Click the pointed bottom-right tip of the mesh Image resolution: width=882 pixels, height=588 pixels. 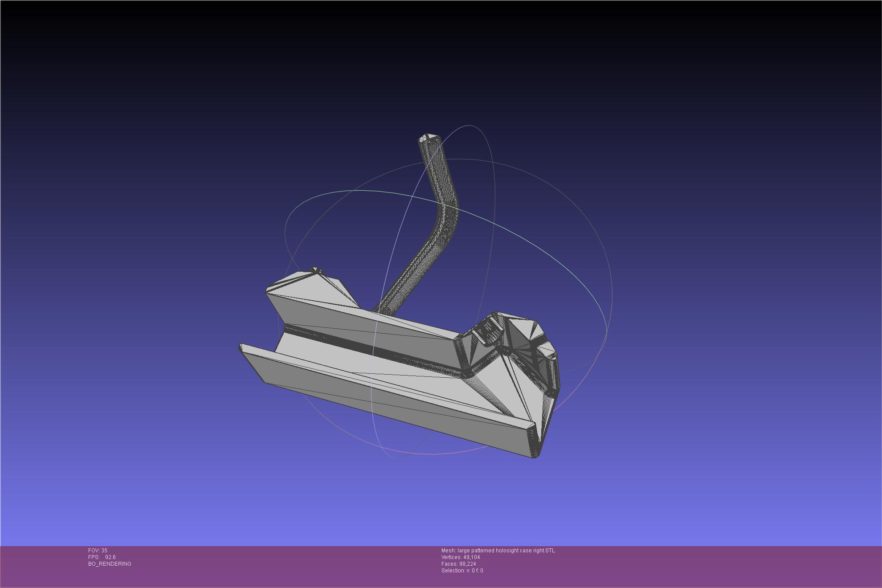[x=535, y=454]
